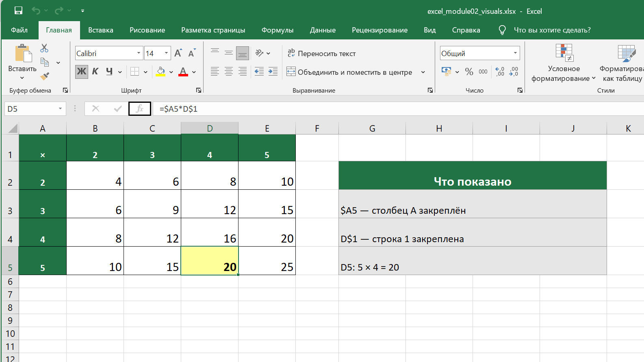
Task: Switch to the Рисование tab
Action: [x=147, y=30]
